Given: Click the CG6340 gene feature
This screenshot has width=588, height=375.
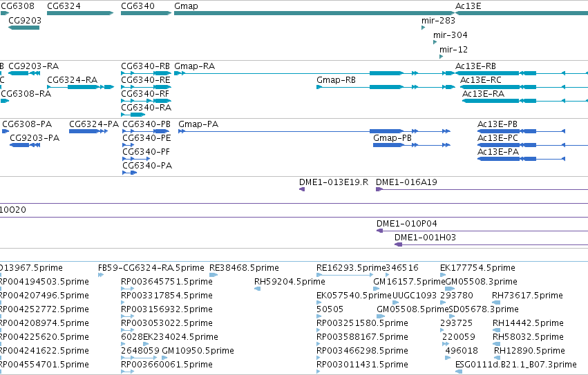Looking at the screenshot, I should [x=146, y=13].
